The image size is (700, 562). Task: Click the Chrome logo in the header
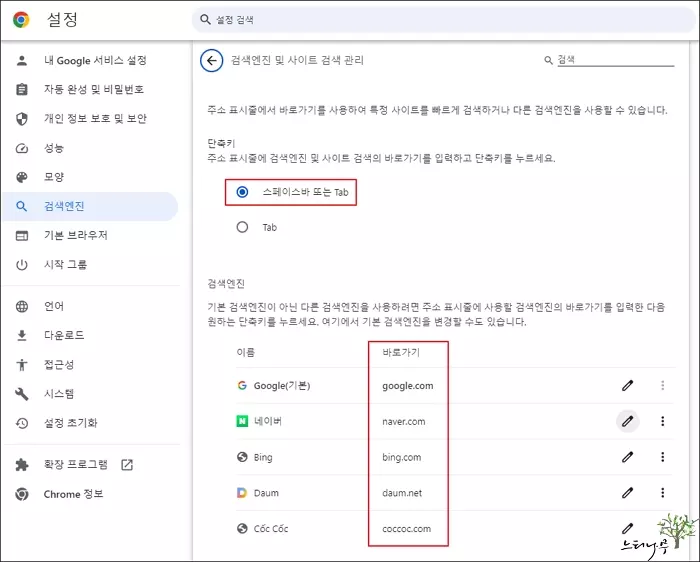tap(21, 20)
